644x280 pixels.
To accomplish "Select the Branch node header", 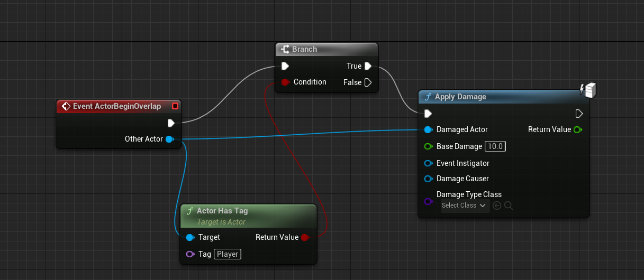I will [x=327, y=49].
